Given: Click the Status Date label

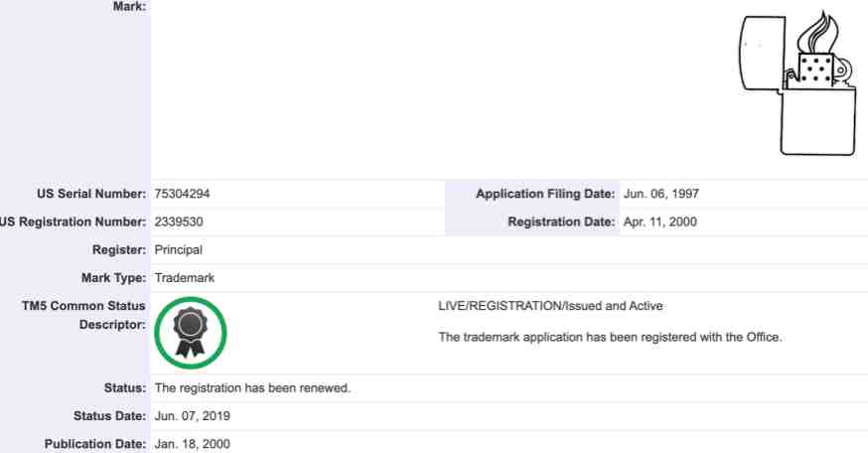Looking at the screenshot, I should (109, 416).
